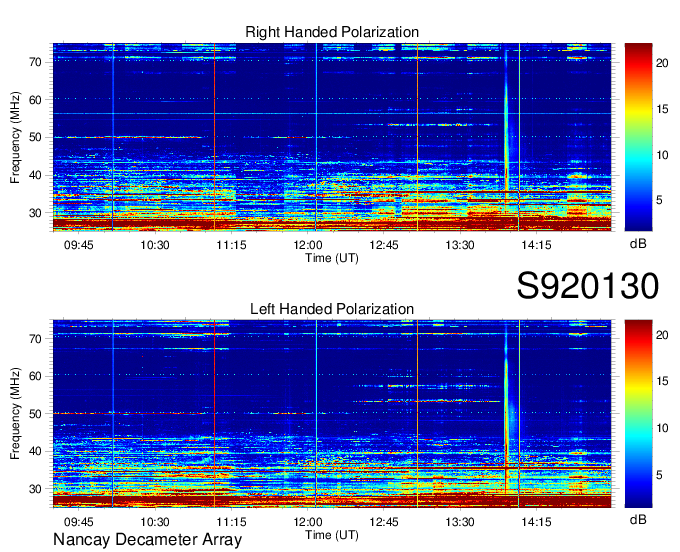The height and width of the screenshot is (552, 680).
Task: Click the "dB" label under Right Handed colorbar
Action: pos(638,244)
